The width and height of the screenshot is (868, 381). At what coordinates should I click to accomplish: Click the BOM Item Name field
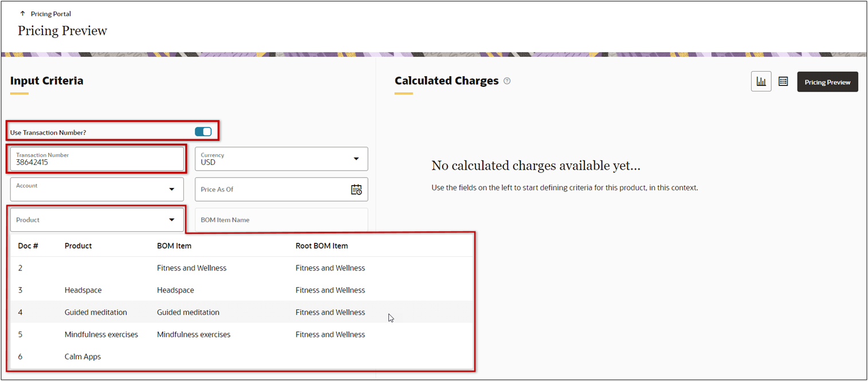tap(281, 219)
